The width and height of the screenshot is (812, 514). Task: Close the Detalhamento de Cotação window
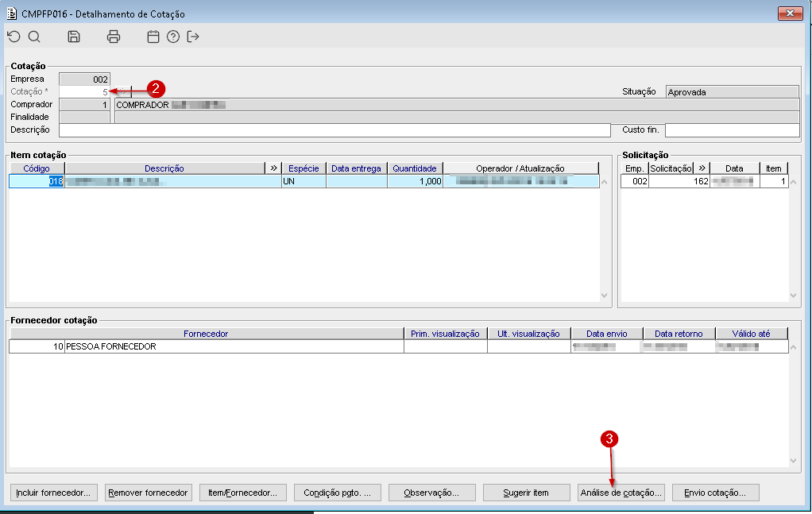coord(790,14)
